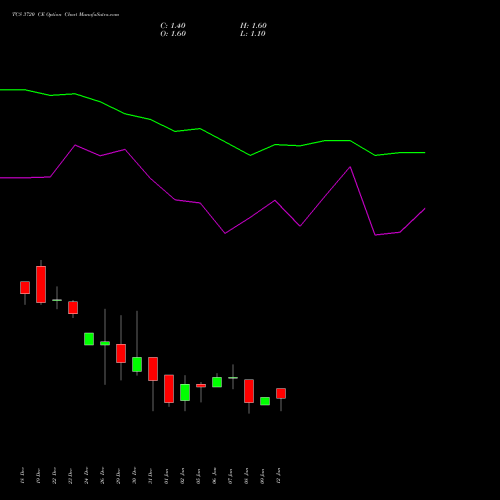Click the red candlestick above 23 Dec
The width and height of the screenshot is (500, 500).
[x=73, y=307]
